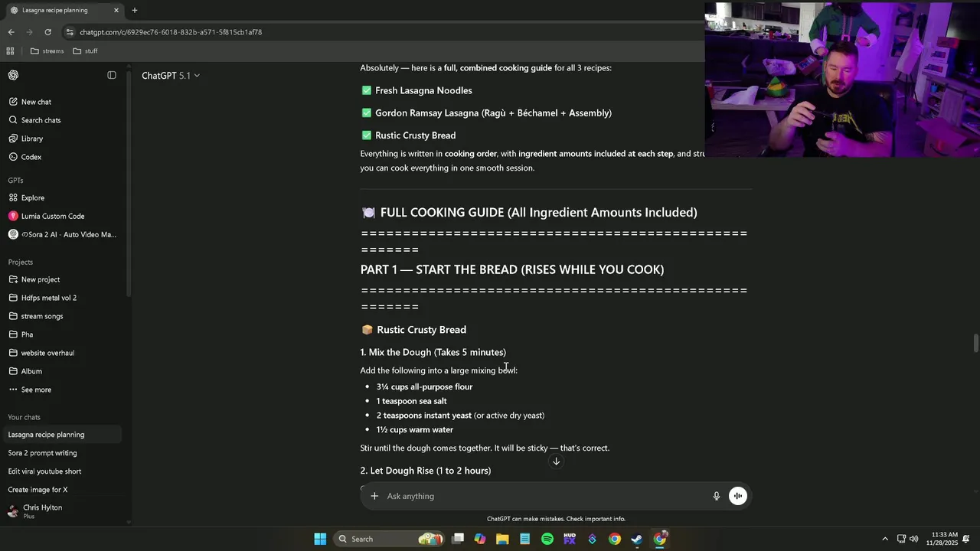Reload the page with the refresh icon
The width and height of the screenshot is (980, 551).
pyautogui.click(x=47, y=32)
